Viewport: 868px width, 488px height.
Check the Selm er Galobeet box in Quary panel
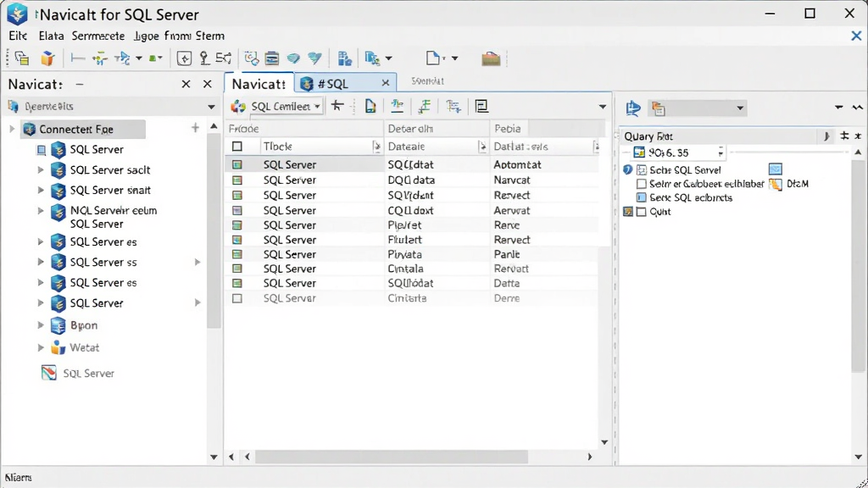click(641, 184)
